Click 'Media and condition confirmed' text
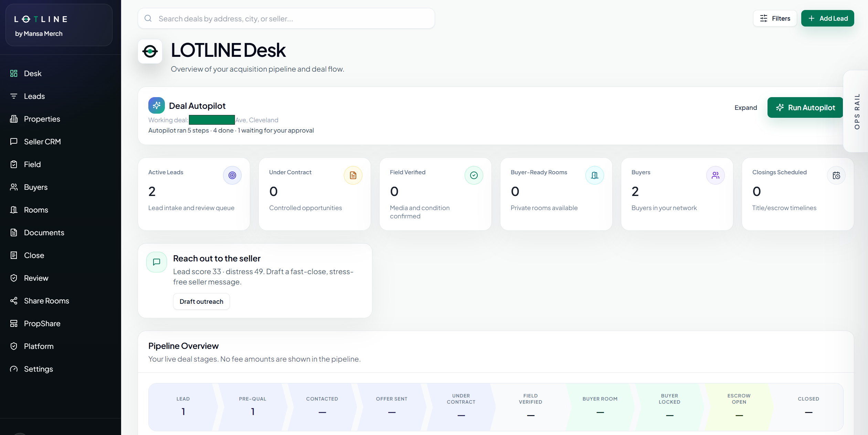This screenshot has width=868, height=435. [420, 212]
